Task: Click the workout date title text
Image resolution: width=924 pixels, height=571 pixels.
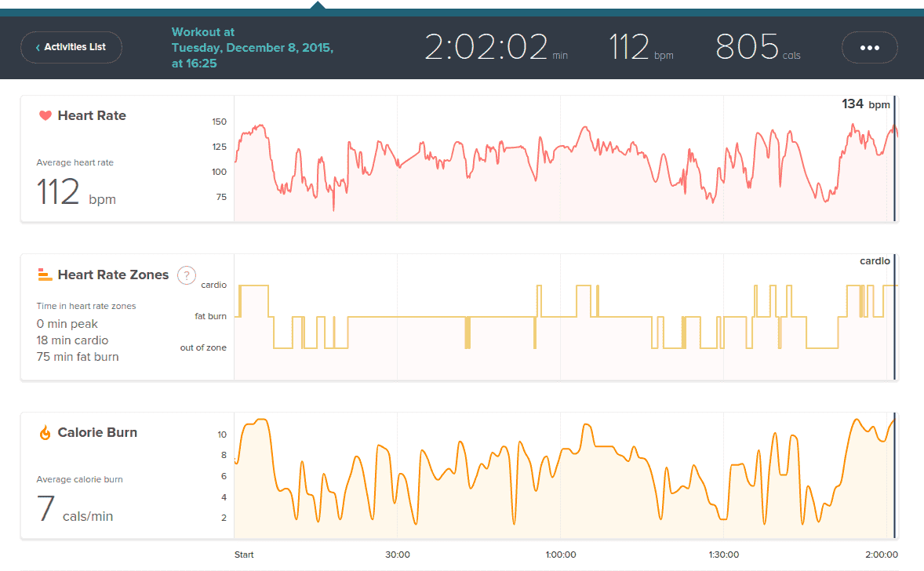Action: 252,48
